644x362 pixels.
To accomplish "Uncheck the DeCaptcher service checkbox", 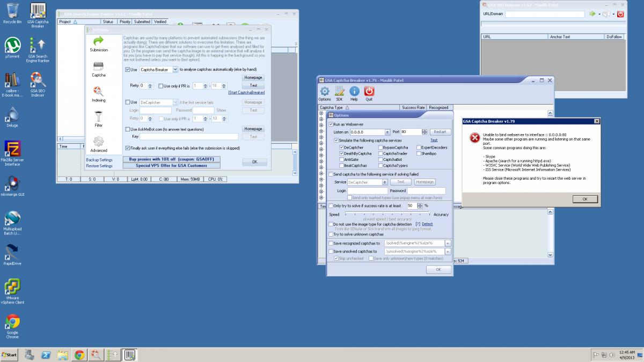I will pos(341,147).
